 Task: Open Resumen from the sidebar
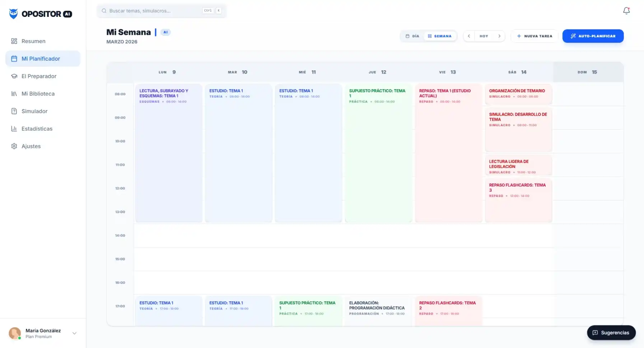click(x=33, y=41)
